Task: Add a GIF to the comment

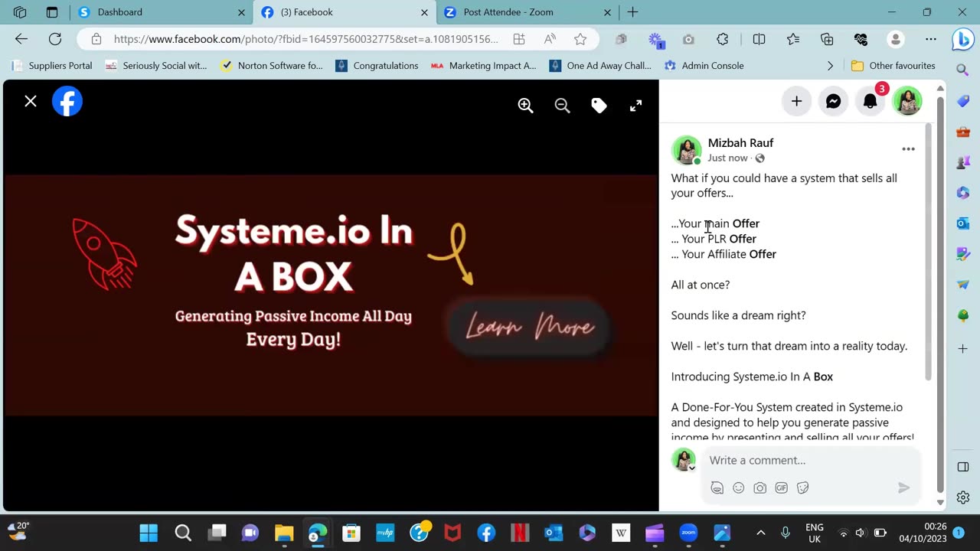Action: coord(781,487)
